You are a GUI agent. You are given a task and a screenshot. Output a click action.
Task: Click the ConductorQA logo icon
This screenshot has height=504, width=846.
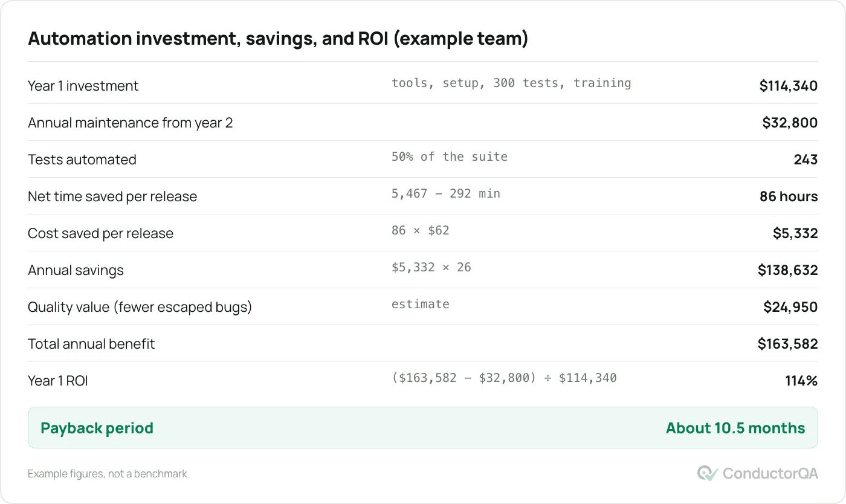pyautogui.click(x=708, y=473)
